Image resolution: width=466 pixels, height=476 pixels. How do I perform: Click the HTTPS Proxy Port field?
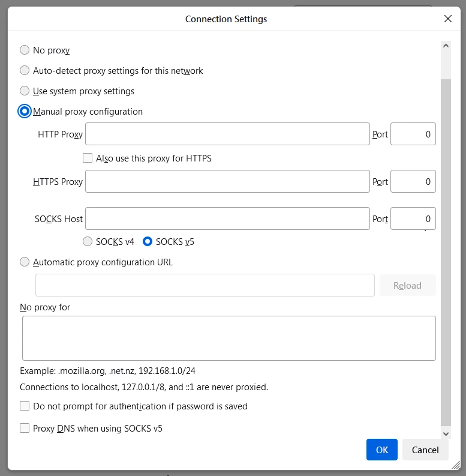point(413,182)
